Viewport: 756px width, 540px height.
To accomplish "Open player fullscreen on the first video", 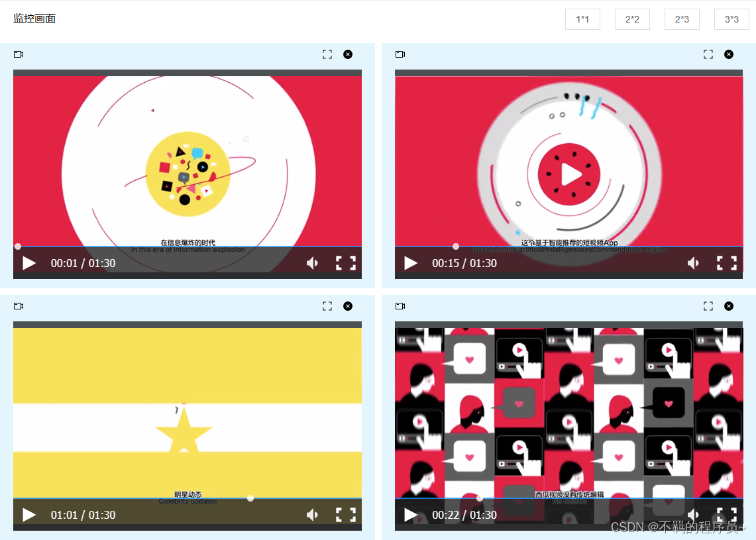I will click(345, 263).
